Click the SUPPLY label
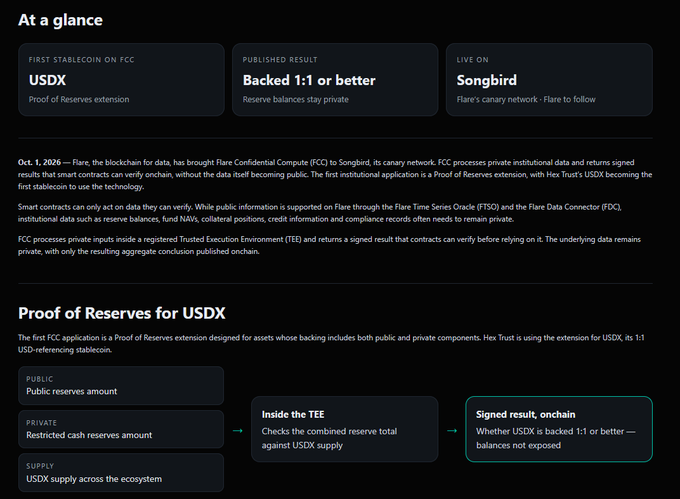Screen dimensions: 680x499 [40, 466]
